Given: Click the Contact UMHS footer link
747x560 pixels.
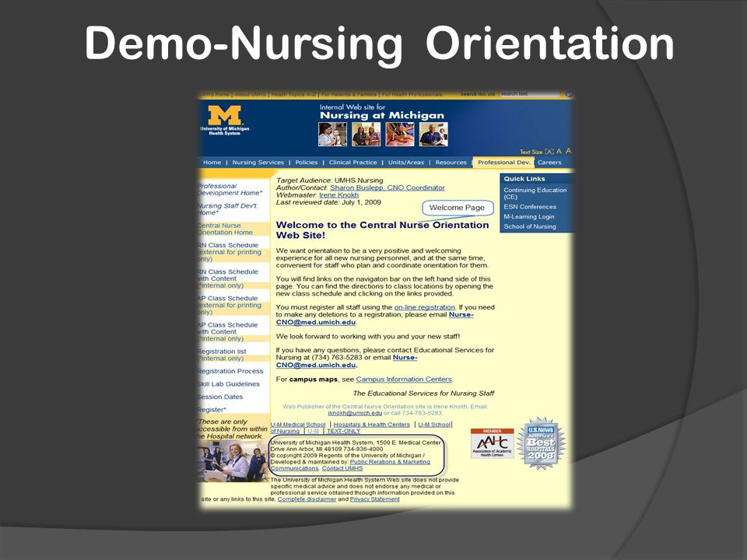Looking at the screenshot, I should pos(342,468).
